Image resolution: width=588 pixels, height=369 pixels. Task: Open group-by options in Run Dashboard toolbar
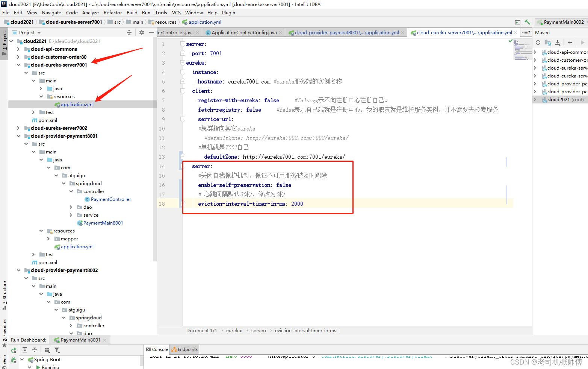[x=47, y=350]
